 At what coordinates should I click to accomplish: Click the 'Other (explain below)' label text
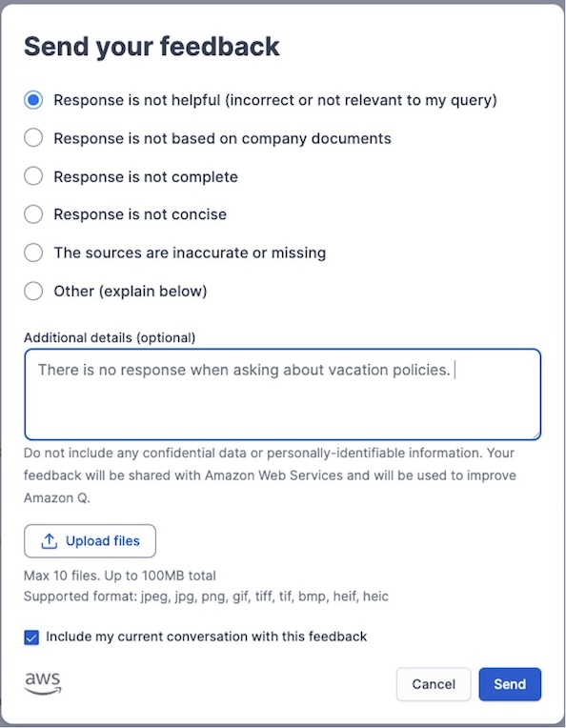tap(131, 292)
